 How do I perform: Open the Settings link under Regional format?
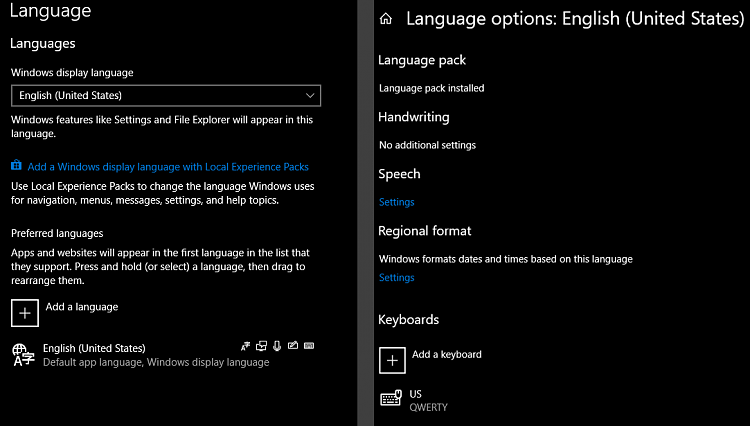click(397, 278)
